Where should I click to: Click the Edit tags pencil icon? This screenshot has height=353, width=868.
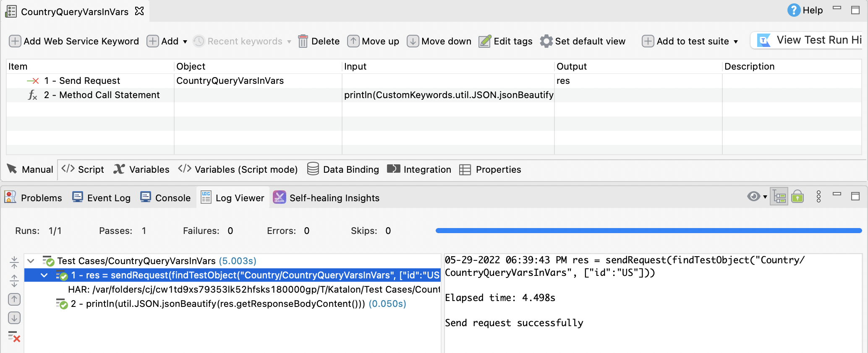click(x=485, y=41)
